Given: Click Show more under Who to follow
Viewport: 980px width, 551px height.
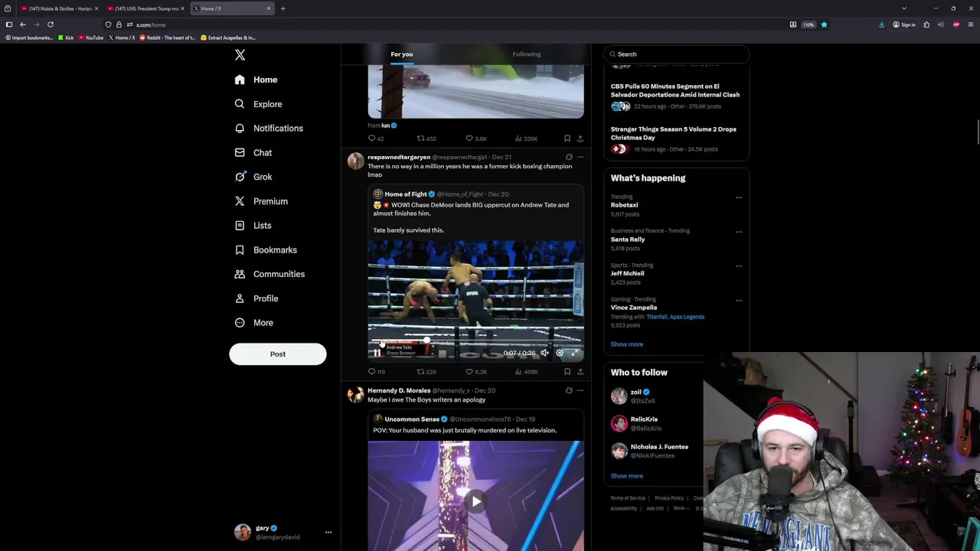Looking at the screenshot, I should (627, 476).
